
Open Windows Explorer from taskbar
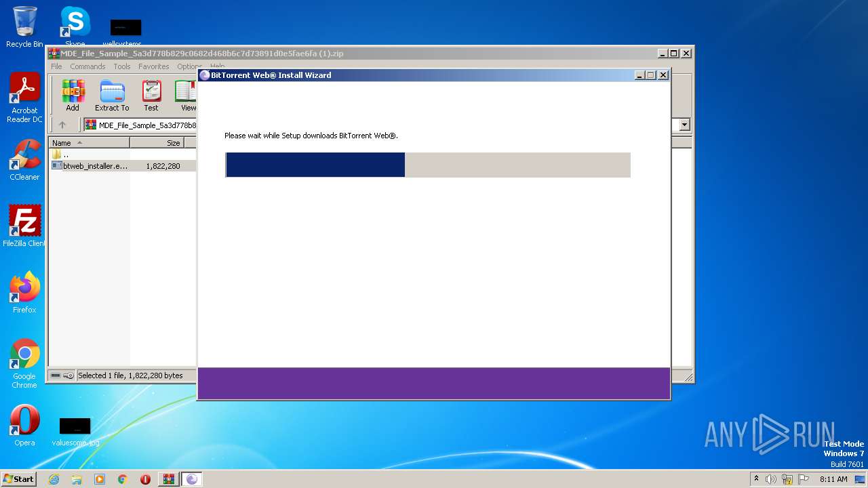pyautogui.click(x=77, y=479)
